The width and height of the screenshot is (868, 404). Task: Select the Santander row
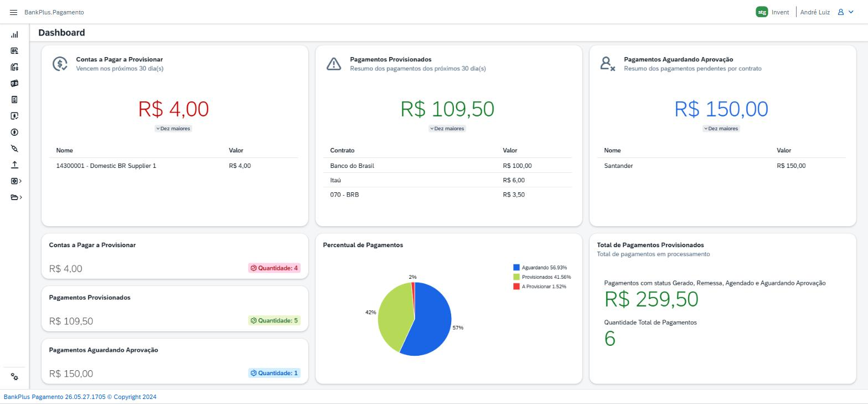tap(721, 166)
